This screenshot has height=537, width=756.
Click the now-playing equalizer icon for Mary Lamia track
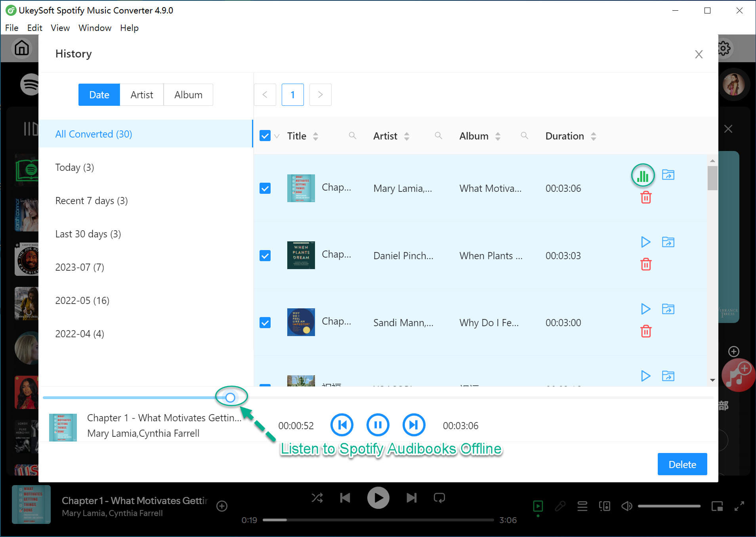[x=643, y=176]
